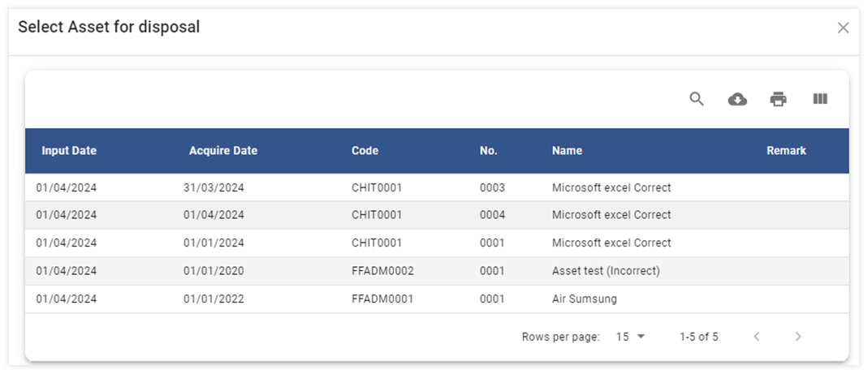Sort by Code column header
The height and width of the screenshot is (374, 868).
pyautogui.click(x=365, y=151)
